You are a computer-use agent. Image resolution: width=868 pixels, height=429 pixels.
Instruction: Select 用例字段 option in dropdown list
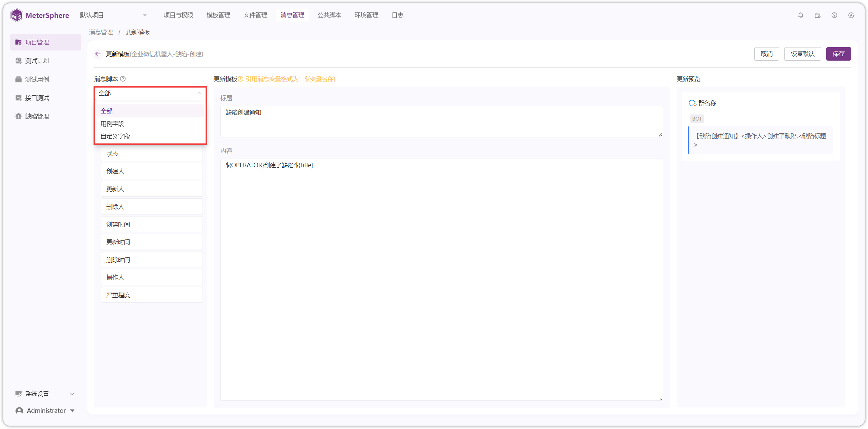pos(150,124)
